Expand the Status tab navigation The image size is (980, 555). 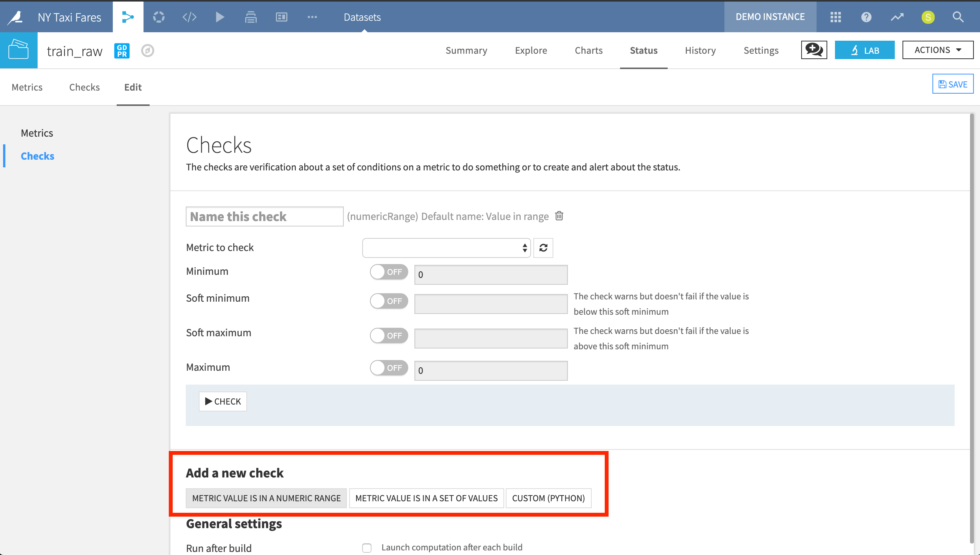point(643,51)
